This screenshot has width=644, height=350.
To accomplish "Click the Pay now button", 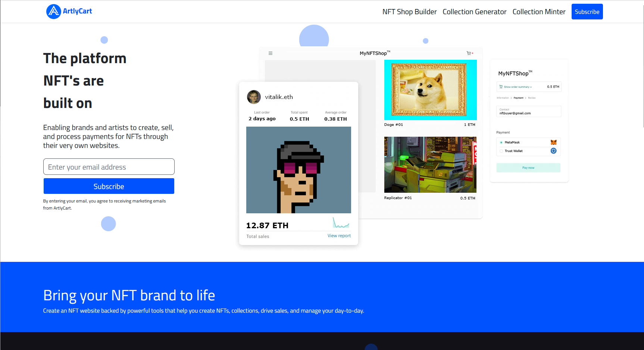I will coord(528,167).
